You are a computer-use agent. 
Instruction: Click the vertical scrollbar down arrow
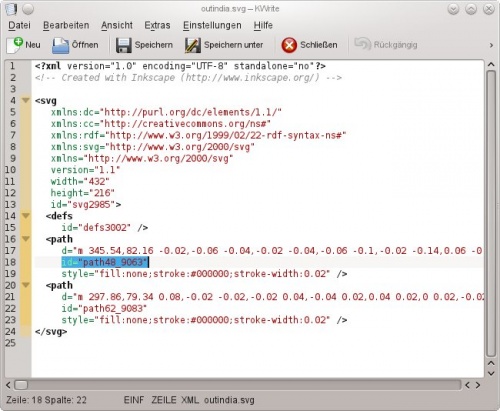coord(491,373)
